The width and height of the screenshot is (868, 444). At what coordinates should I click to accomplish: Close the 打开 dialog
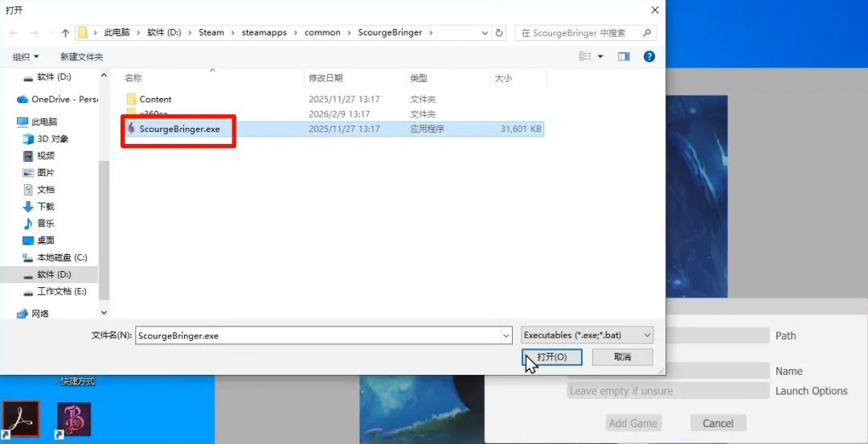pos(655,10)
